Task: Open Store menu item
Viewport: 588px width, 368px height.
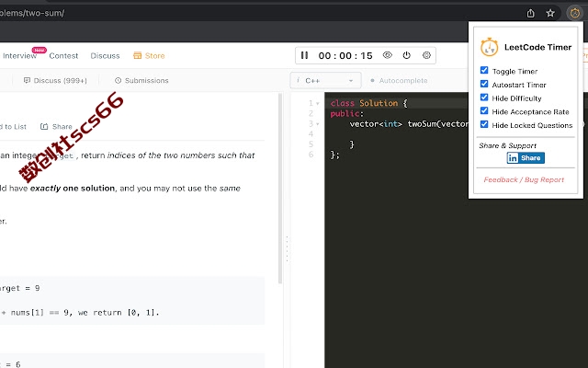Action: [x=149, y=56]
